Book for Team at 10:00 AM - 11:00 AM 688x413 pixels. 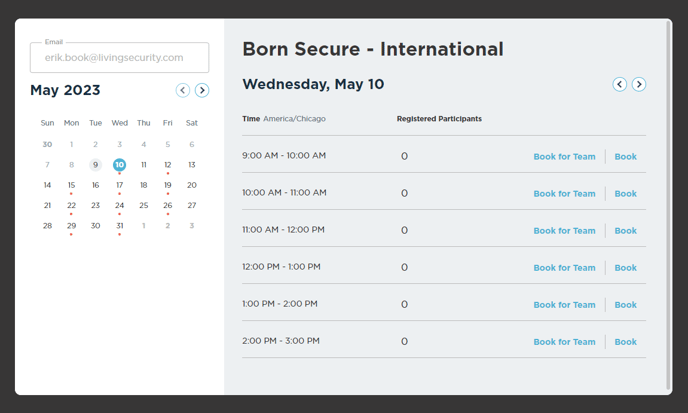pyautogui.click(x=564, y=194)
